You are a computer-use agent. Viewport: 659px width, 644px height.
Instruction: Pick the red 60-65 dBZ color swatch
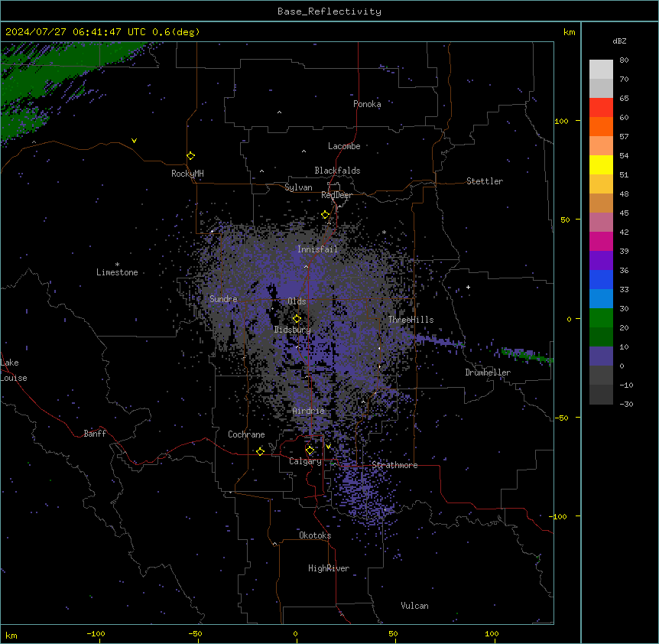coord(601,108)
